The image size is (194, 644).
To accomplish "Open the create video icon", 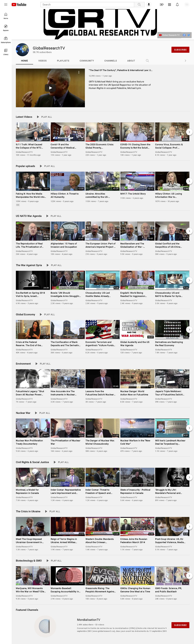I will (x=162, y=5).
